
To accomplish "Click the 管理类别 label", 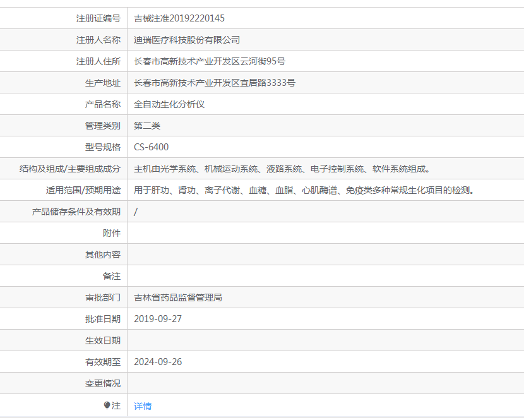I will click(x=103, y=126).
